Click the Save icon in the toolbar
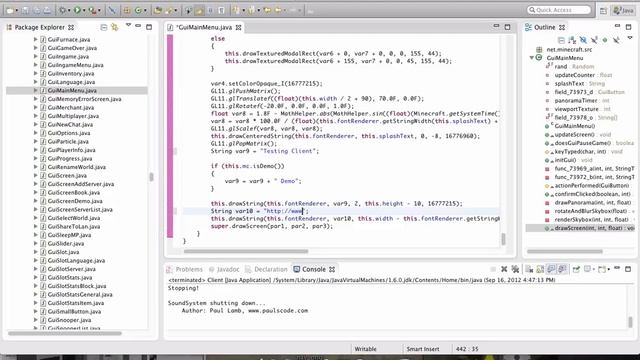Viewport: 640px width, 360px height. pos(25,11)
